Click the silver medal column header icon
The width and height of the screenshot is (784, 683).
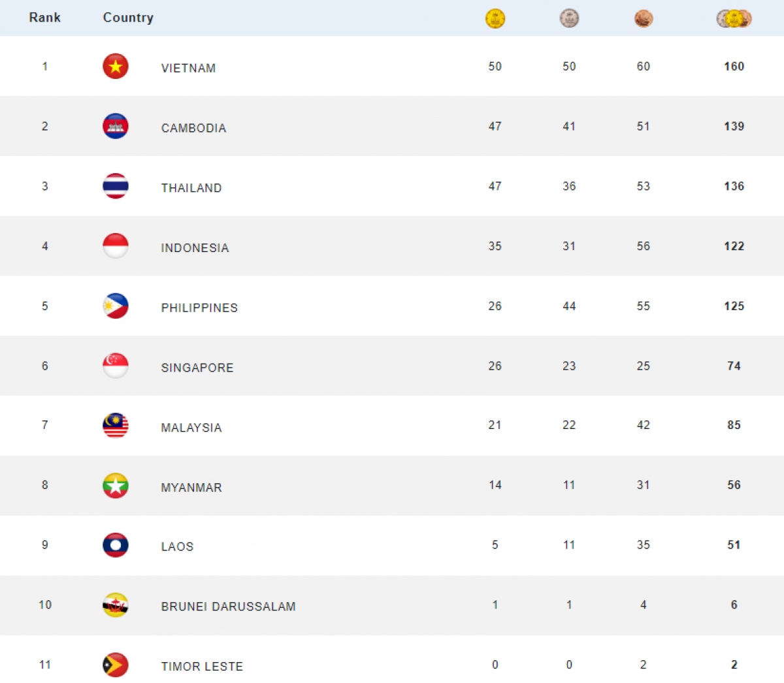pyautogui.click(x=569, y=18)
